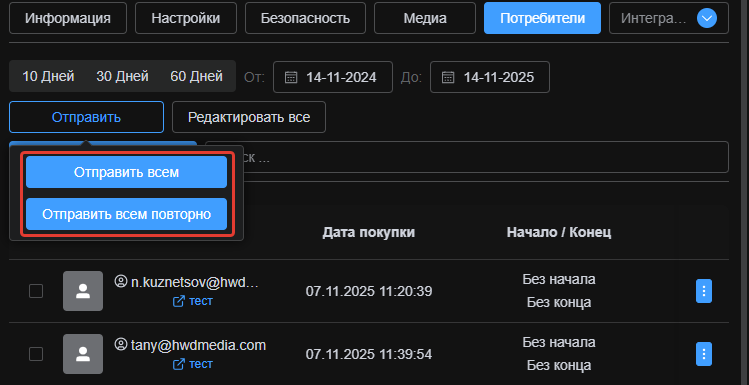Image resolution: width=749 pixels, height=385 pixels.
Task: Open тест link in tany@hwdmedia.com row
Action: pos(193,364)
